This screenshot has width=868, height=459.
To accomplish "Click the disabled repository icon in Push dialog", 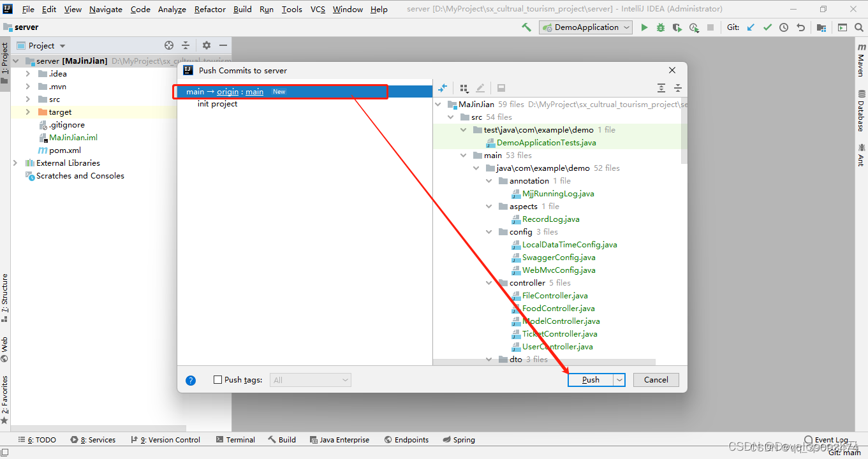I will (501, 88).
